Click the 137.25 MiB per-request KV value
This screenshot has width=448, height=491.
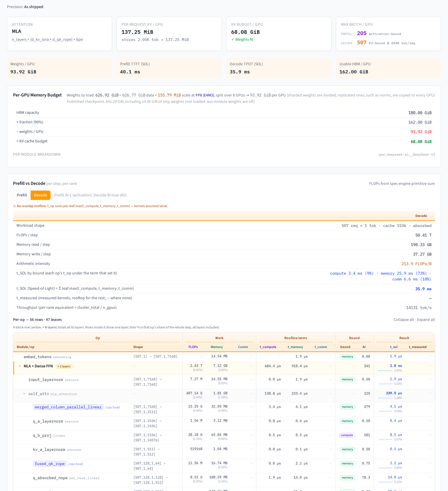[x=137, y=32]
